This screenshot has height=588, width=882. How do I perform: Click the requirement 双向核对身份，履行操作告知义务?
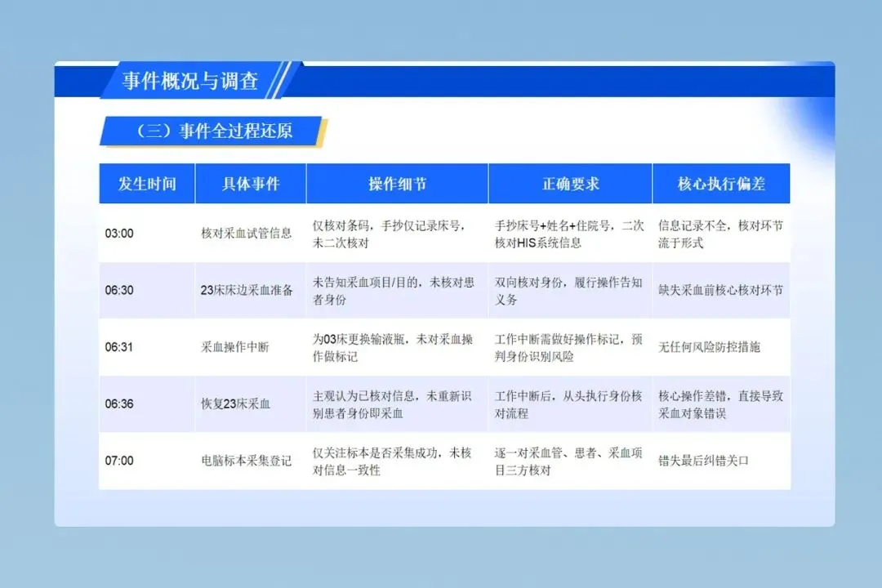coord(568,291)
